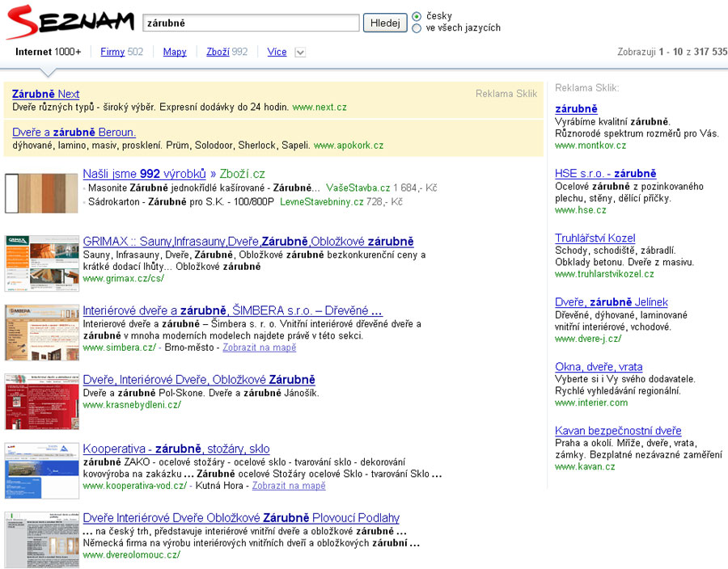Open Truhlářství Kozel ad
Screen dimensions: 728x569
click(x=595, y=238)
